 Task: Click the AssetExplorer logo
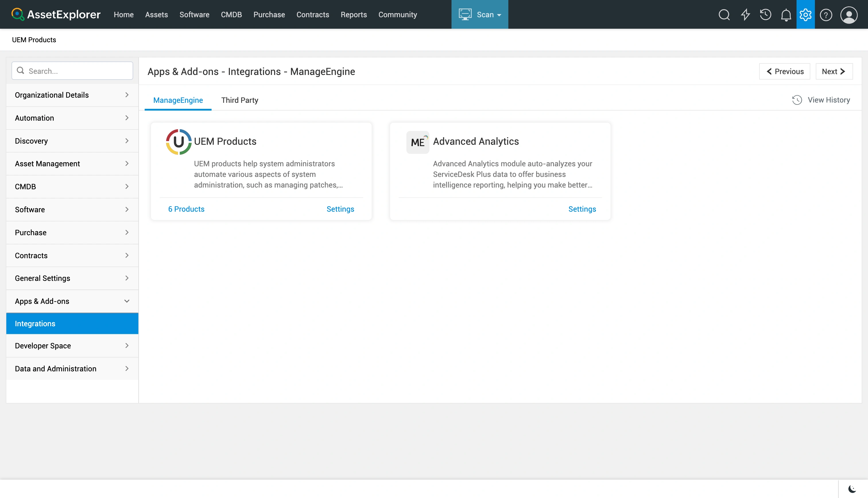[x=56, y=14]
